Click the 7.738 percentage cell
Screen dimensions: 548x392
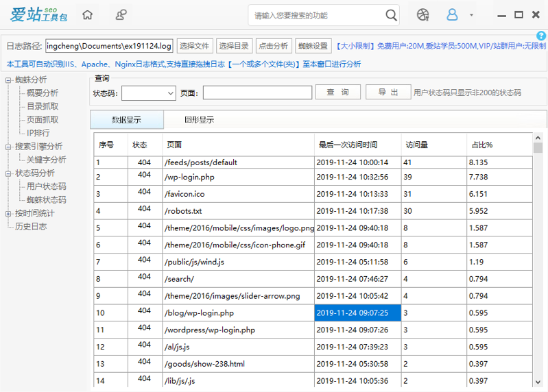[x=499, y=177]
